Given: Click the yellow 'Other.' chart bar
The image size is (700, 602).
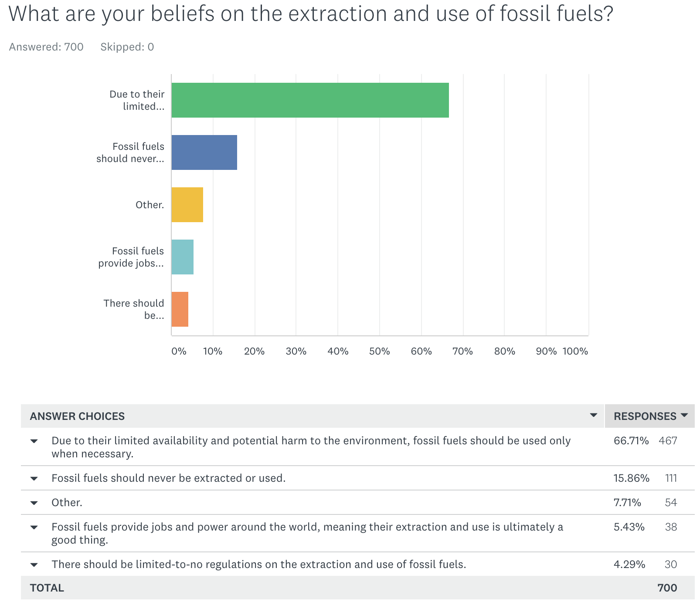Looking at the screenshot, I should point(187,205).
